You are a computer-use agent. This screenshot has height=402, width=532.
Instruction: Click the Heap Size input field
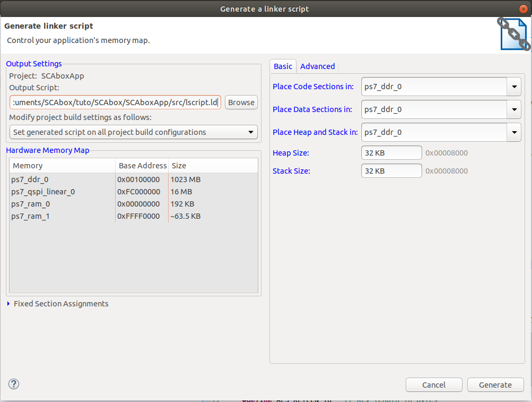[391, 153]
